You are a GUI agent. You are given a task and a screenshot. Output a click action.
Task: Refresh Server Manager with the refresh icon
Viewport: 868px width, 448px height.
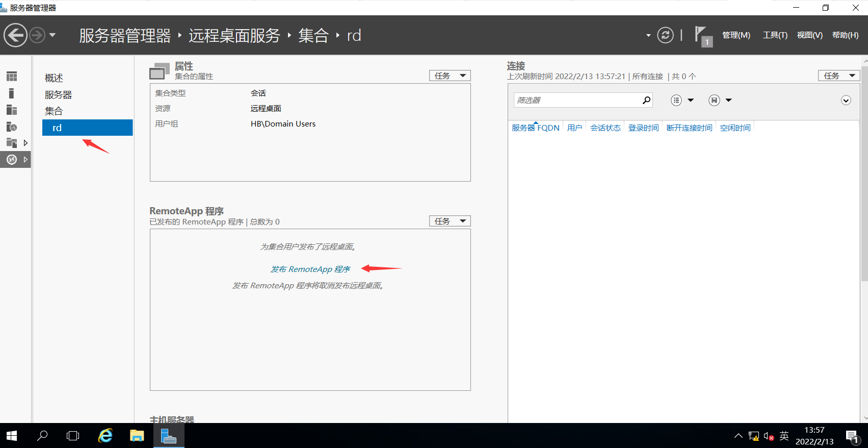pyautogui.click(x=665, y=35)
